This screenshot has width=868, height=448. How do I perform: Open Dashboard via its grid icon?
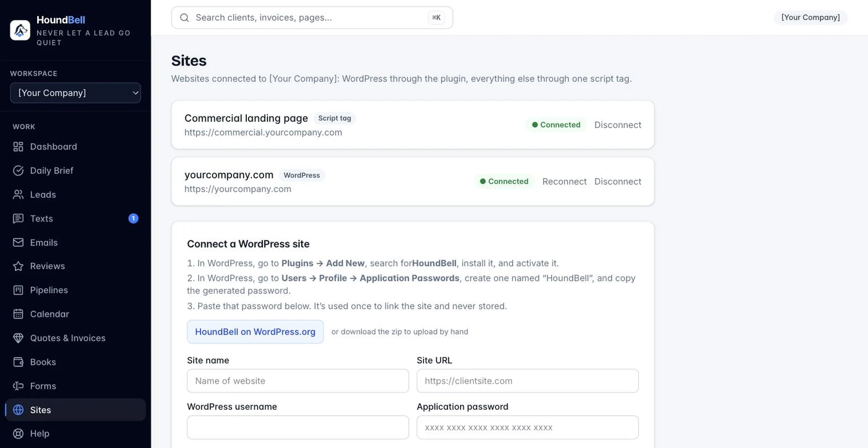coord(18,147)
